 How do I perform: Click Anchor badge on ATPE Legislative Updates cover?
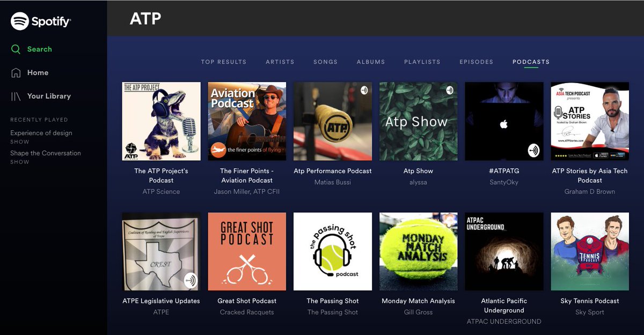(x=191, y=280)
